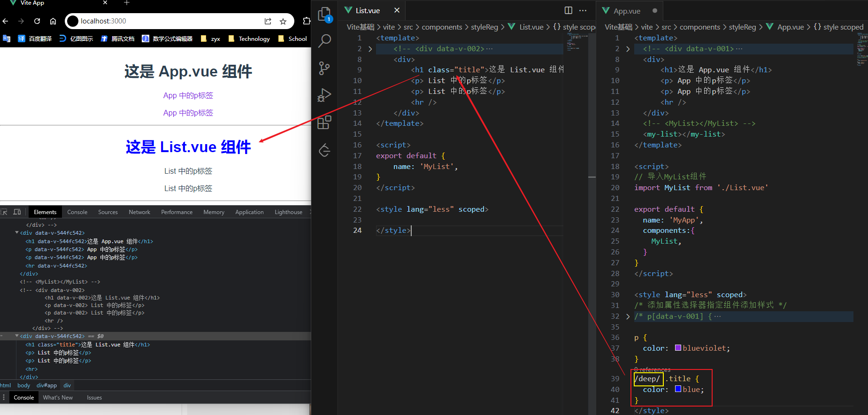Click line 24 in List.vue editor
868x415 pixels.
(469, 231)
